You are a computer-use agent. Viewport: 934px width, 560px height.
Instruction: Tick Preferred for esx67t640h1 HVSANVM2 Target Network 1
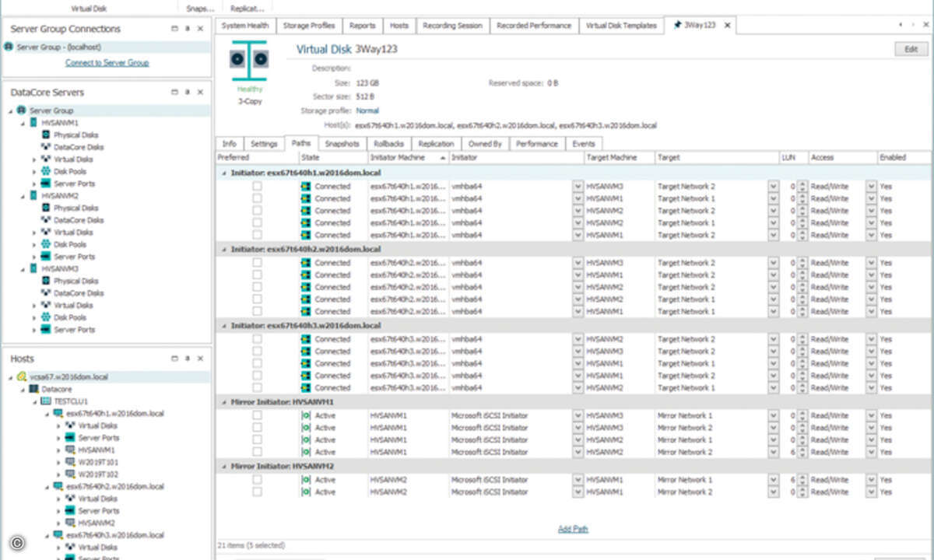[x=257, y=222]
